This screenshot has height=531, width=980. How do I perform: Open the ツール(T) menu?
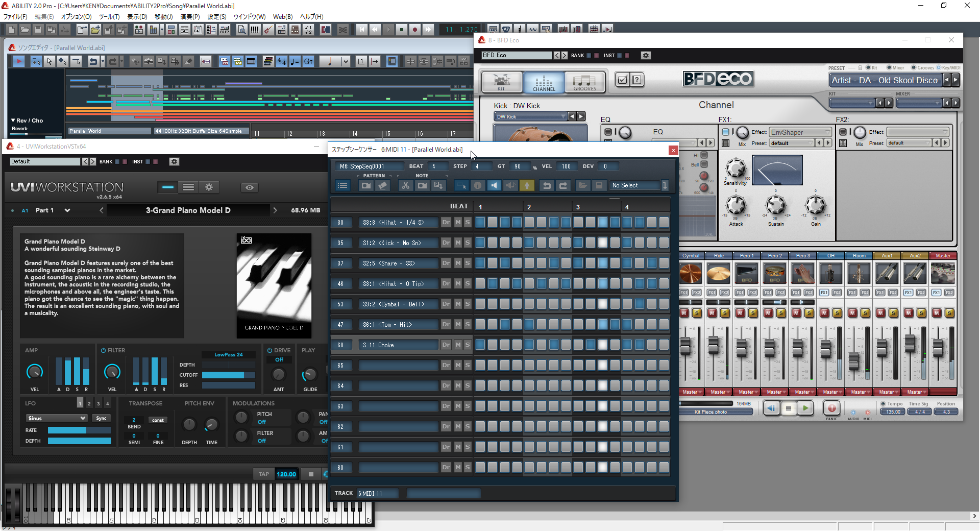(x=109, y=16)
